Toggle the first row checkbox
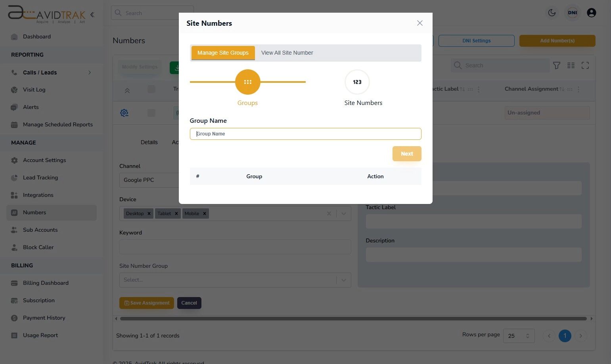Image resolution: width=611 pixels, height=364 pixels. [151, 113]
